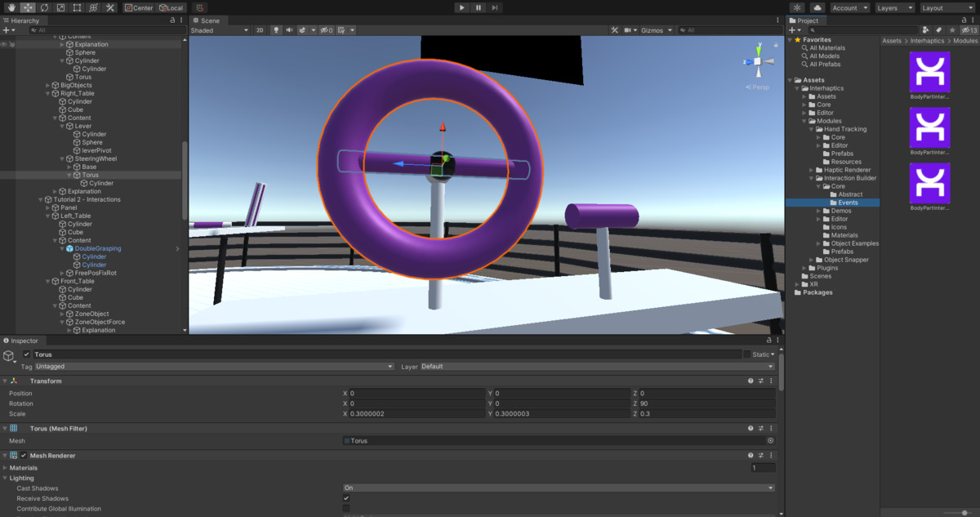Toggle the 2D view button
This screenshot has height=517, width=980.
[260, 30]
